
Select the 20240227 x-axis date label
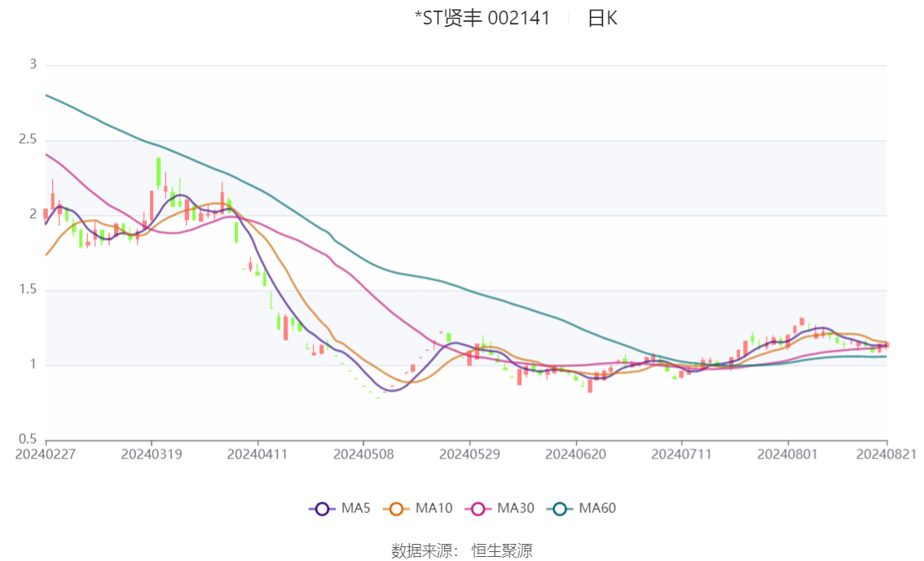click(46, 454)
